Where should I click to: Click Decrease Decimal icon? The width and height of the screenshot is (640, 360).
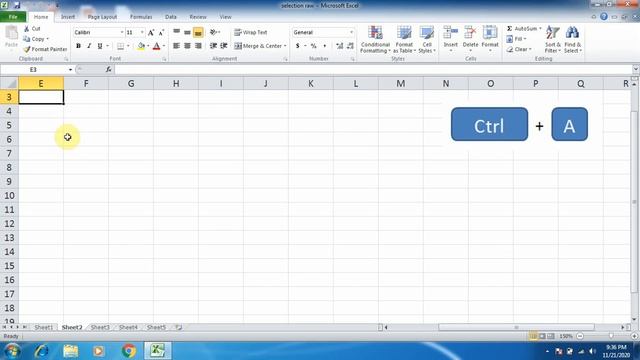point(350,46)
